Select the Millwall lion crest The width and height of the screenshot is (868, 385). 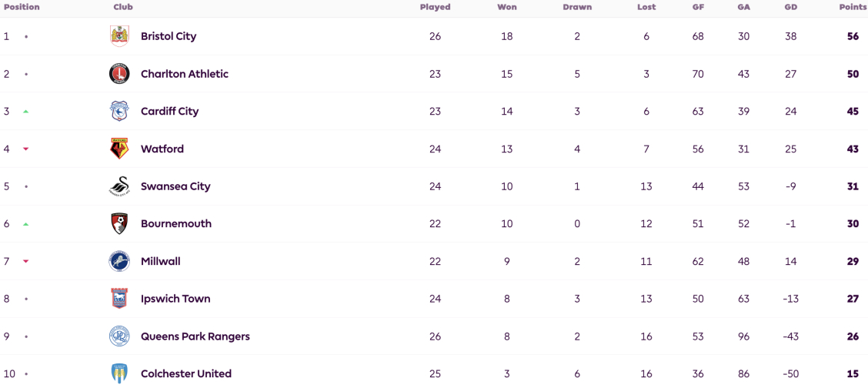click(x=119, y=262)
